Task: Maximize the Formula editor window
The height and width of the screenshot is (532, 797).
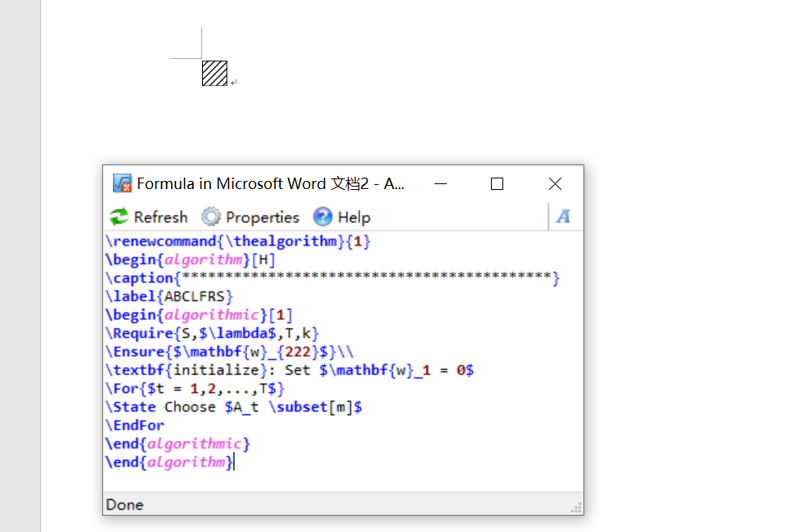Action: [498, 183]
